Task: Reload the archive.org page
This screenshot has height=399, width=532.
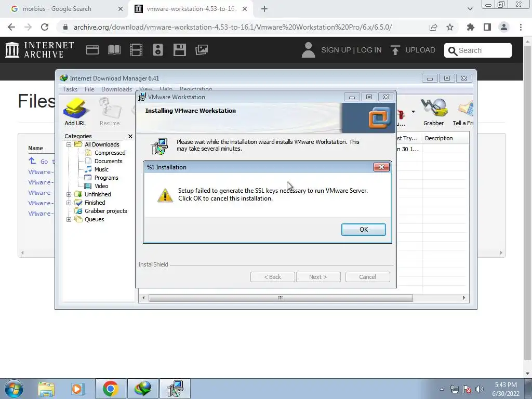Action: coord(45,27)
